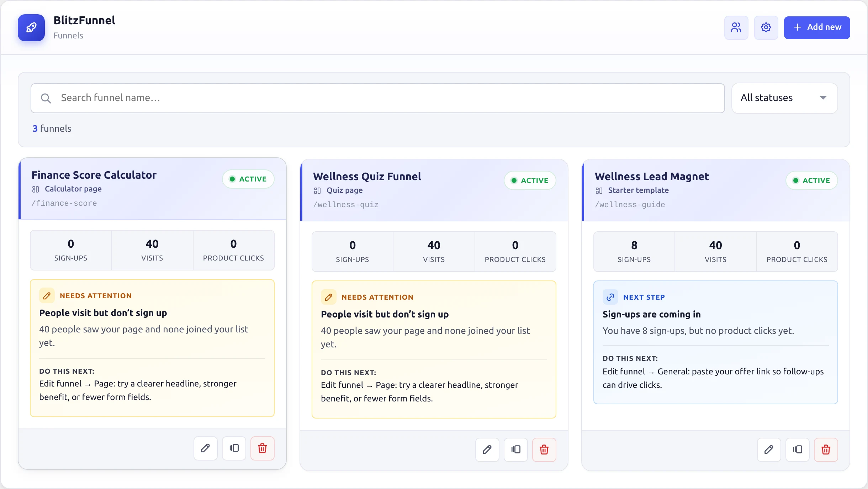
Task: Click the /wellness-guide URL path
Action: click(x=630, y=205)
